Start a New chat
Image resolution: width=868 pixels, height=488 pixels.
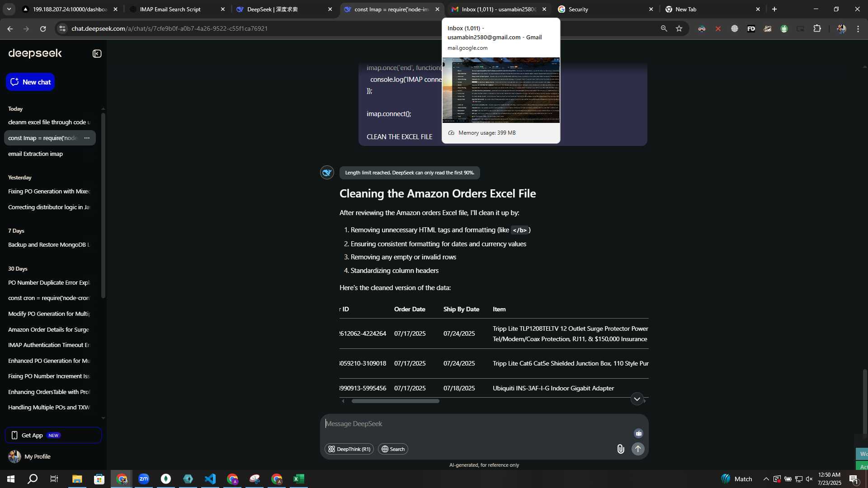(x=30, y=82)
